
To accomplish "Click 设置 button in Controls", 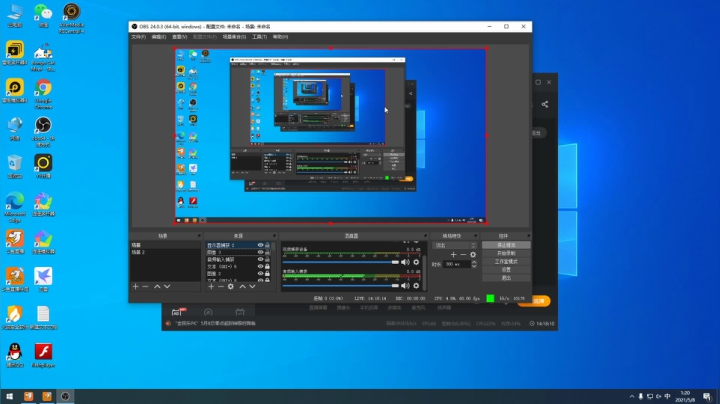I will (x=506, y=270).
